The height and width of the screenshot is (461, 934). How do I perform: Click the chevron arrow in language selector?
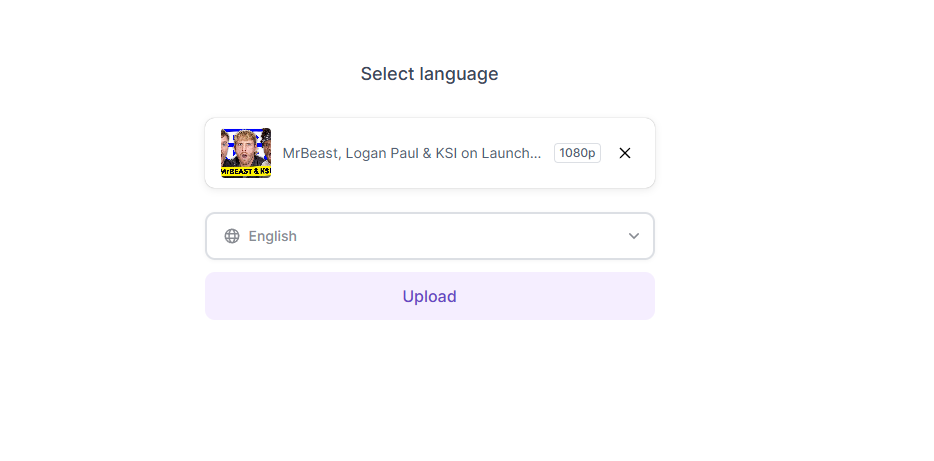coord(634,236)
